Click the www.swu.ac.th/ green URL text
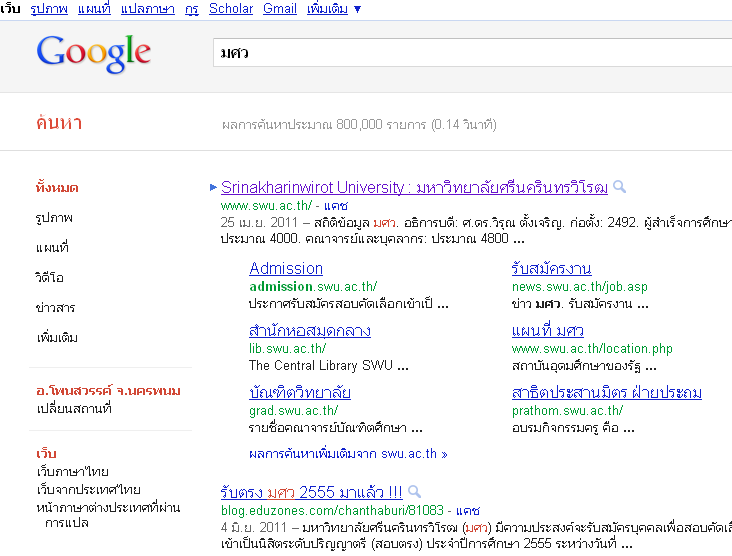Image resolution: width=732 pixels, height=556 pixels. click(266, 205)
